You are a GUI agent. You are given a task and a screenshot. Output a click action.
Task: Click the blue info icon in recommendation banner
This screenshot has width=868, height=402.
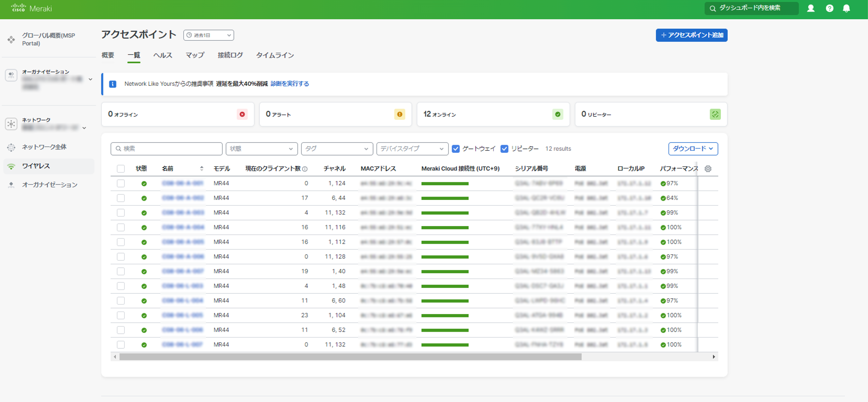click(x=113, y=84)
